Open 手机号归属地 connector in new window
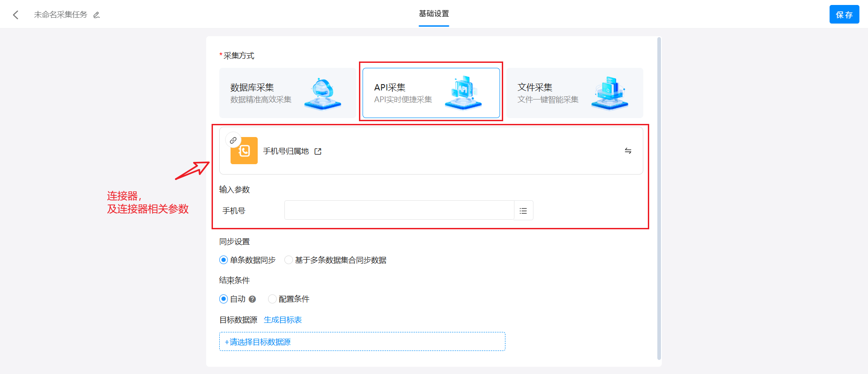Image resolution: width=868 pixels, height=374 pixels. click(318, 151)
